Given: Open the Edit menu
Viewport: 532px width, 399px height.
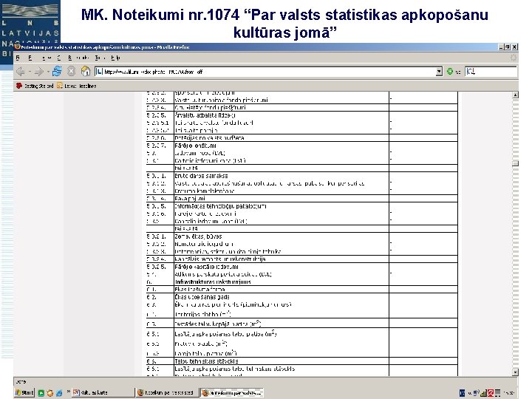Looking at the screenshot, I should tap(30, 58).
